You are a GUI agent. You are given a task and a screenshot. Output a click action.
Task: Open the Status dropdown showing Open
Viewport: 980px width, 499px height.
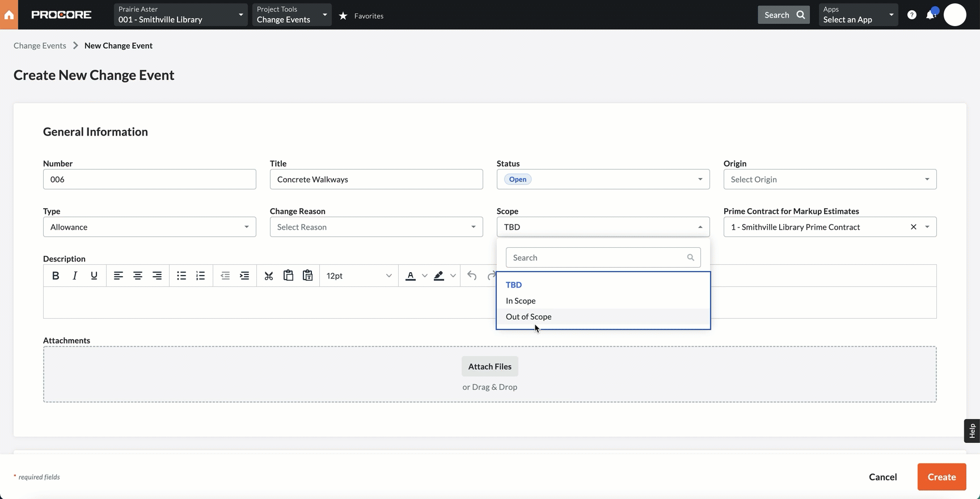603,179
